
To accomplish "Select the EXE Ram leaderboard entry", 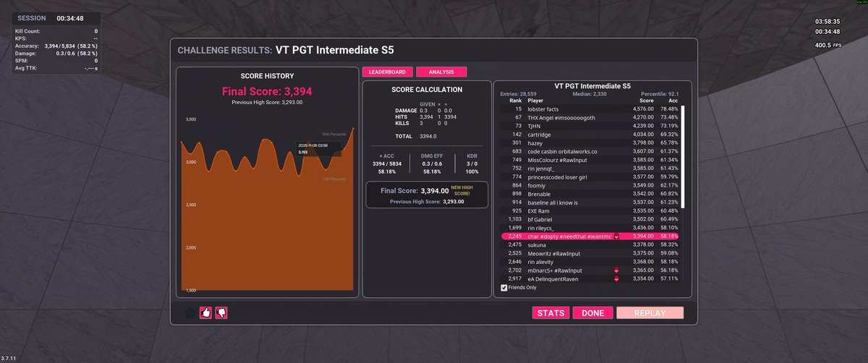I will point(590,210).
